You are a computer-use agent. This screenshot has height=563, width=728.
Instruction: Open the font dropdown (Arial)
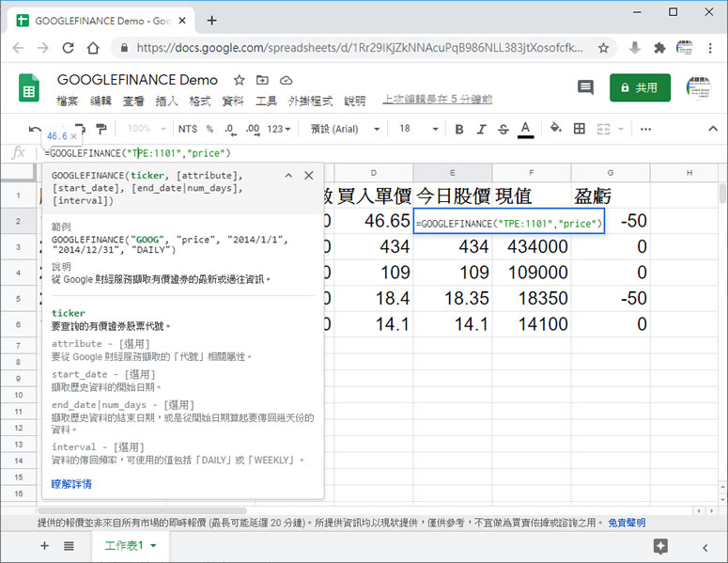coord(345,129)
